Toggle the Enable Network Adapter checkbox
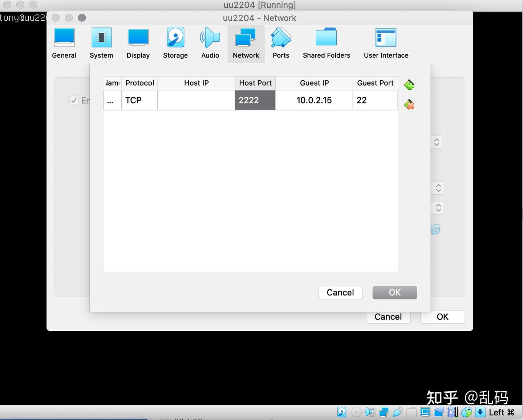 (74, 100)
